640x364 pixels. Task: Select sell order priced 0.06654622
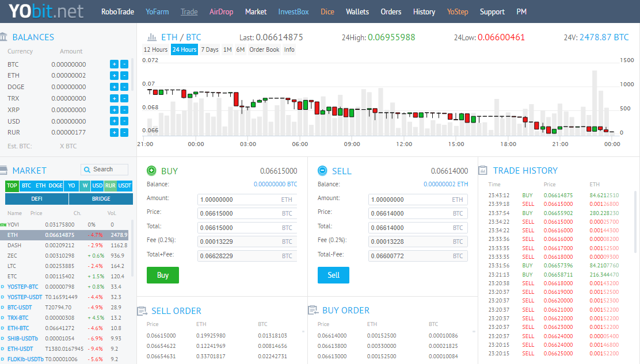[x=221, y=346]
